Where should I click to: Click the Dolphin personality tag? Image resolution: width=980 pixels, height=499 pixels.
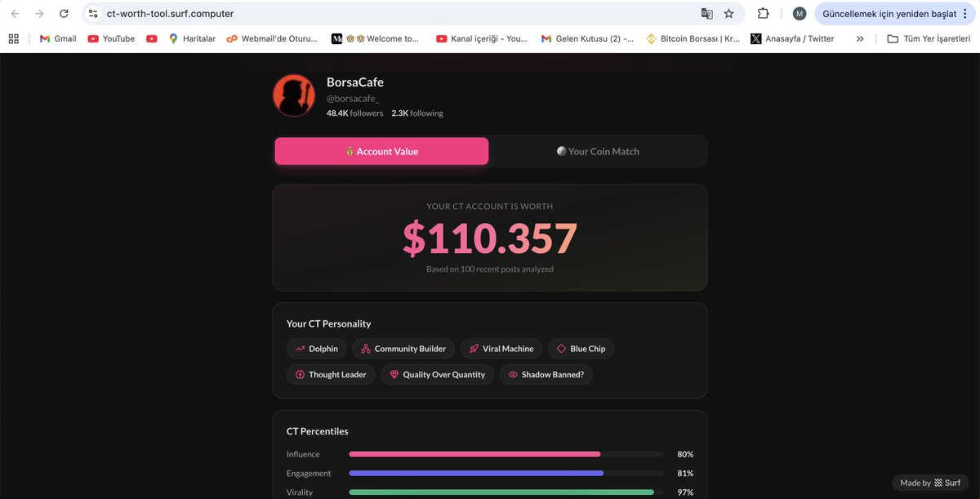tap(317, 349)
